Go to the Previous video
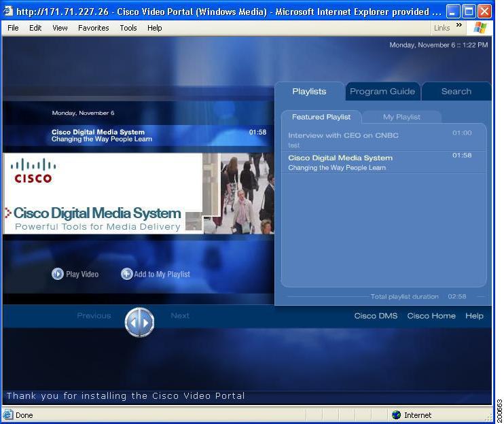 (x=94, y=316)
